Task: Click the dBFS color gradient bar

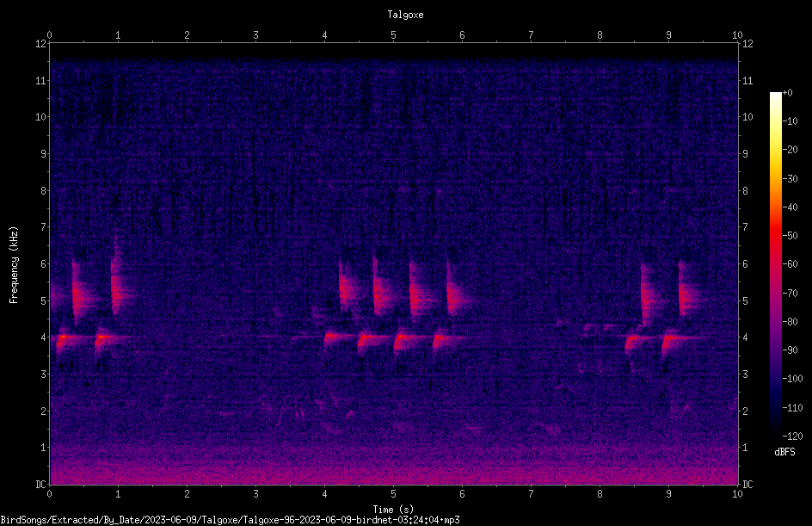Action: click(775, 263)
